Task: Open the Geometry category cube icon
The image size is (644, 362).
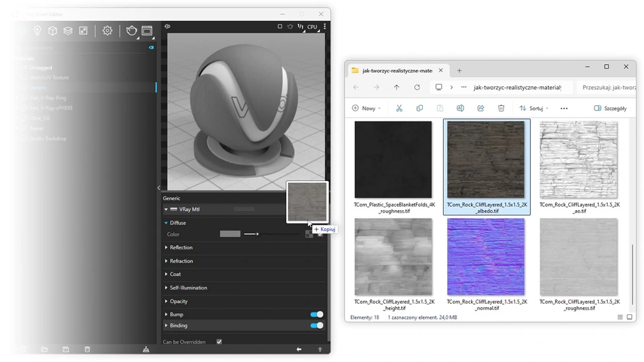Action: [x=53, y=30]
